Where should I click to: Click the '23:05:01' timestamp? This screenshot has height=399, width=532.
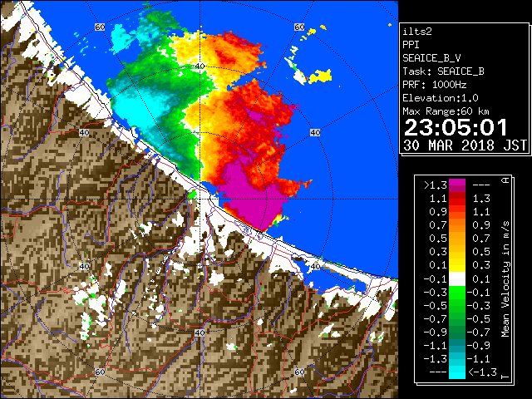456,127
